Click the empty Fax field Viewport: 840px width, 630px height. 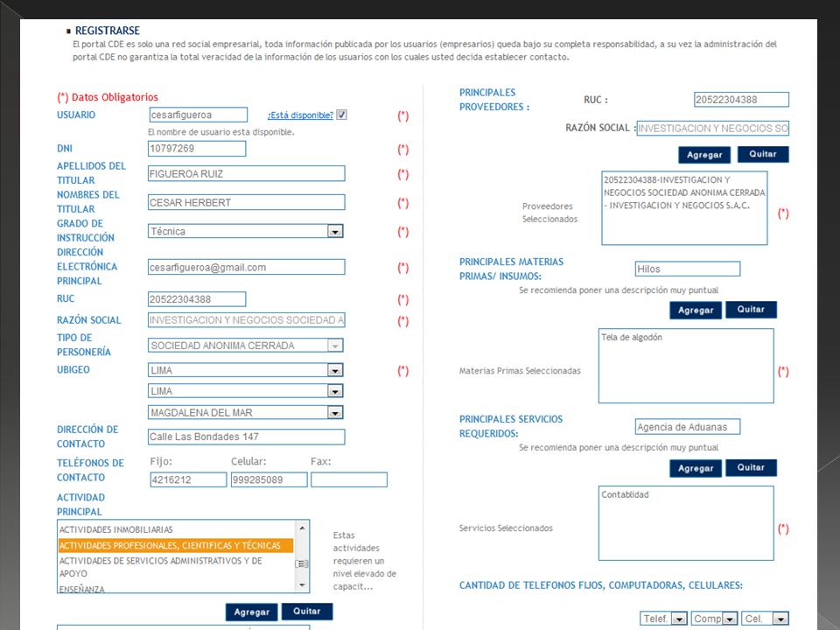tap(349, 479)
